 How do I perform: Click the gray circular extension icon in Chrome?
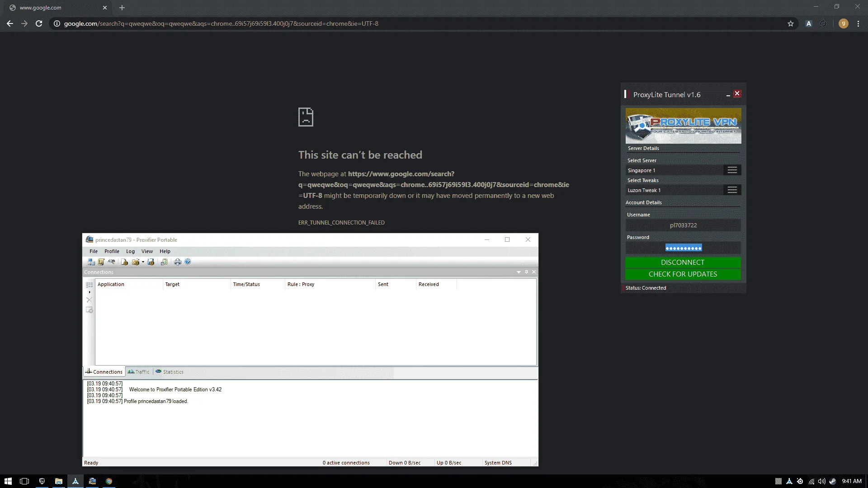click(x=823, y=23)
